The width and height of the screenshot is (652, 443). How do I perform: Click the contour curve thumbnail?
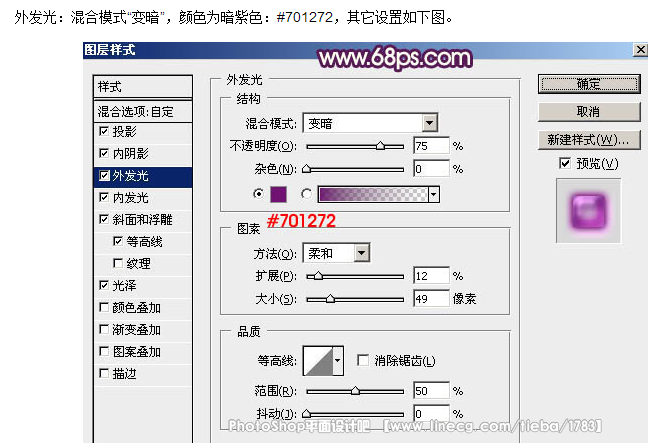coord(318,361)
